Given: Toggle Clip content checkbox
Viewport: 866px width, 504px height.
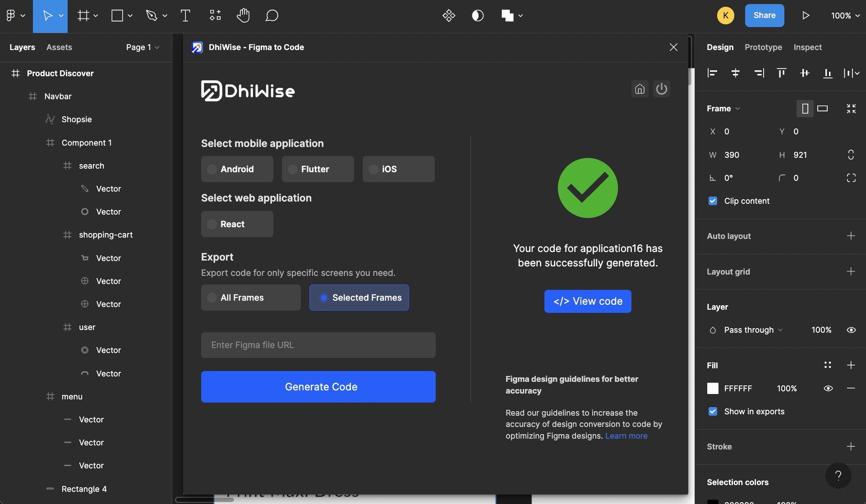Looking at the screenshot, I should [713, 201].
